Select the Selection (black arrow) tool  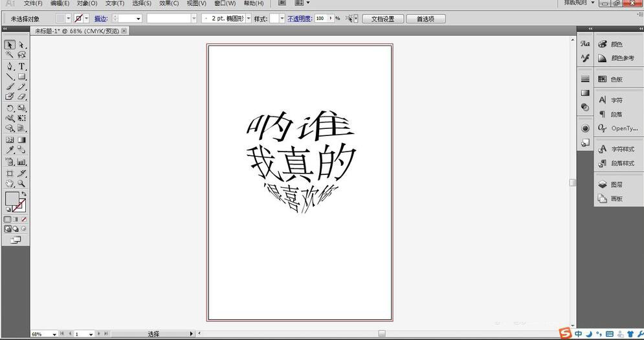click(10, 45)
